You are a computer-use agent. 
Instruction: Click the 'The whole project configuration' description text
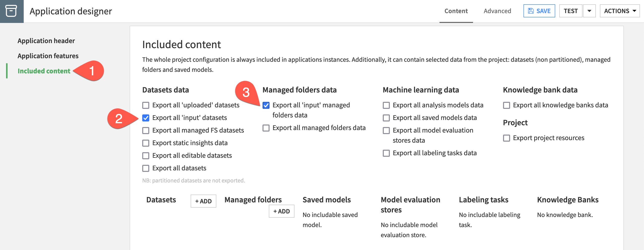coord(376,65)
